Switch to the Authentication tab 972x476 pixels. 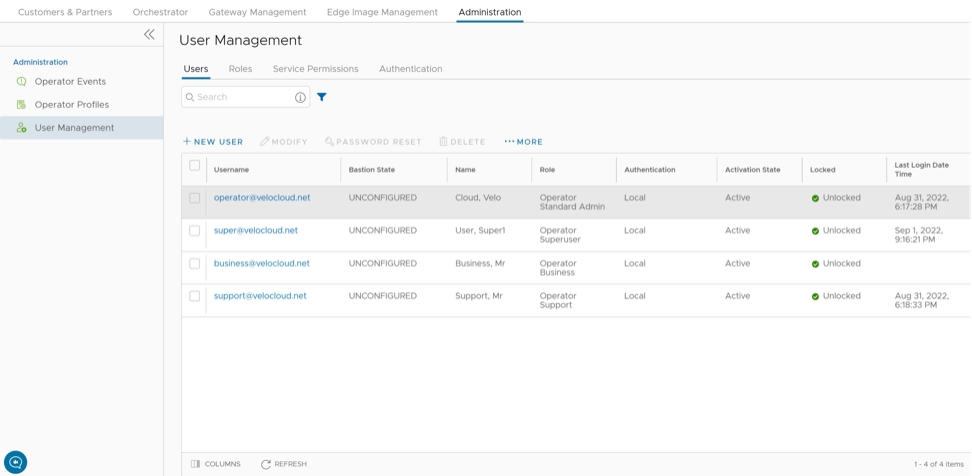click(410, 69)
